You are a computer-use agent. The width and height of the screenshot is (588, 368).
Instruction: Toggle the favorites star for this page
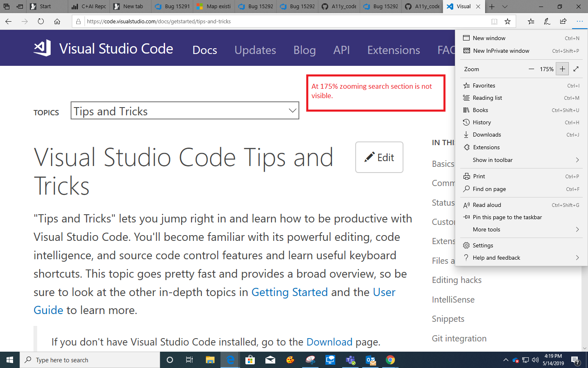point(508,21)
